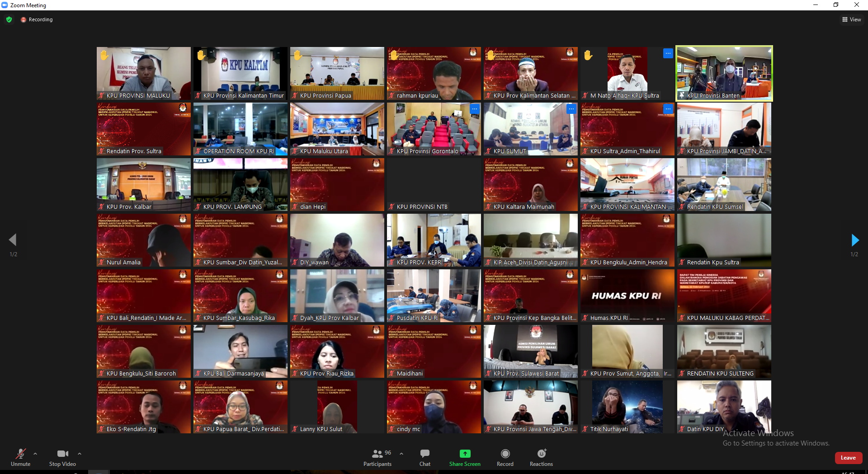Click more options on KPU Provinsi Gorontalo tile

tap(474, 109)
